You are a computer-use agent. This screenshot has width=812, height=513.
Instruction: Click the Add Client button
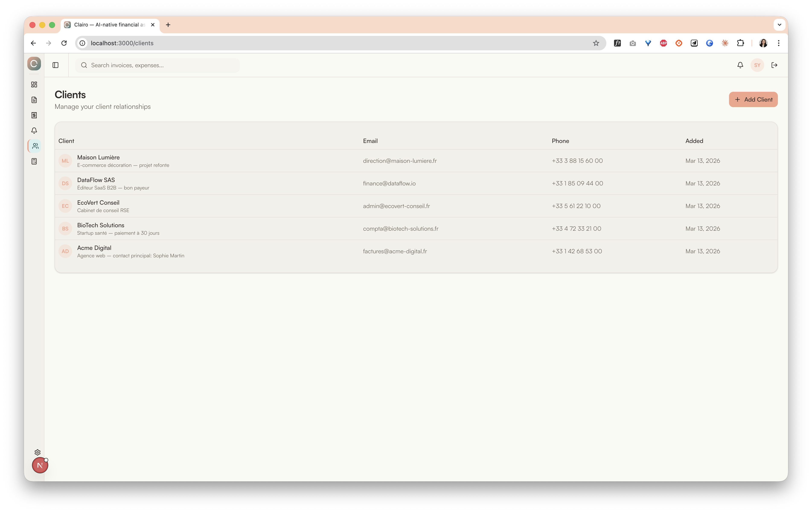pyautogui.click(x=753, y=99)
